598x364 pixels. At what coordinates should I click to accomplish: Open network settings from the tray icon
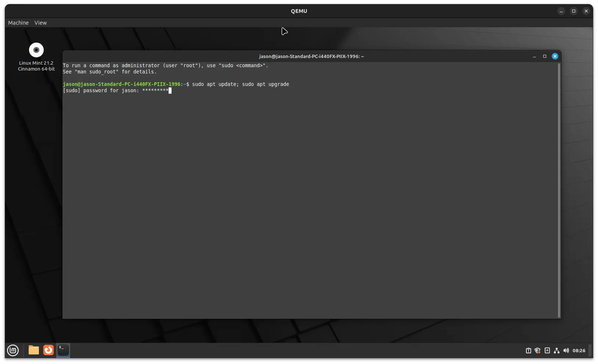556,350
